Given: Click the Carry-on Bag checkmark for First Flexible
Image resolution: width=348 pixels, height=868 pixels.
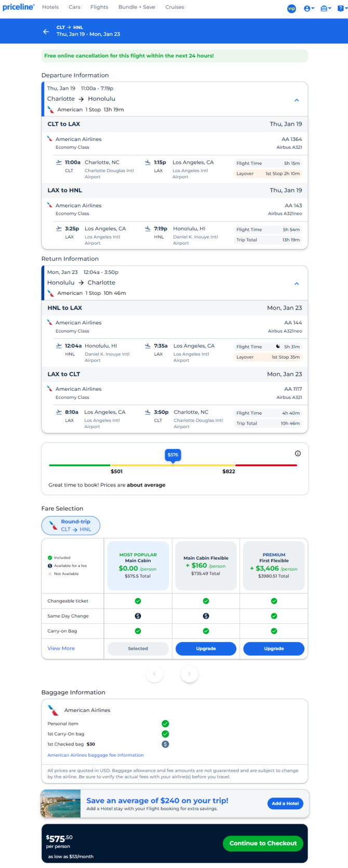Looking at the screenshot, I should pos(274,631).
